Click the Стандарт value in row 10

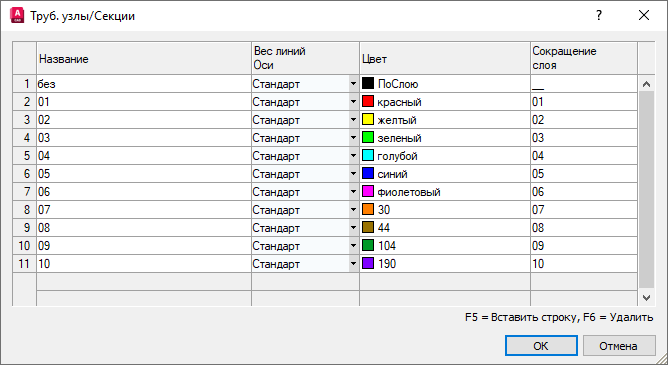[276, 246]
